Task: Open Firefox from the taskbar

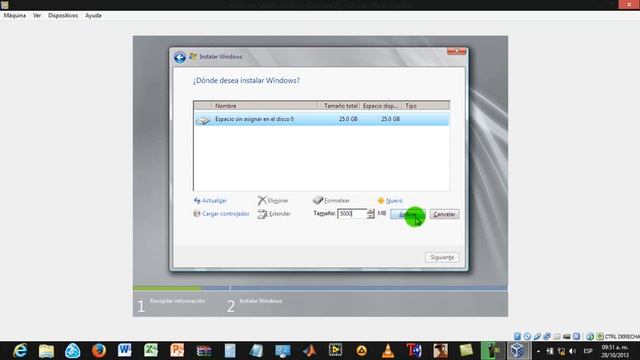Action: (x=98, y=350)
